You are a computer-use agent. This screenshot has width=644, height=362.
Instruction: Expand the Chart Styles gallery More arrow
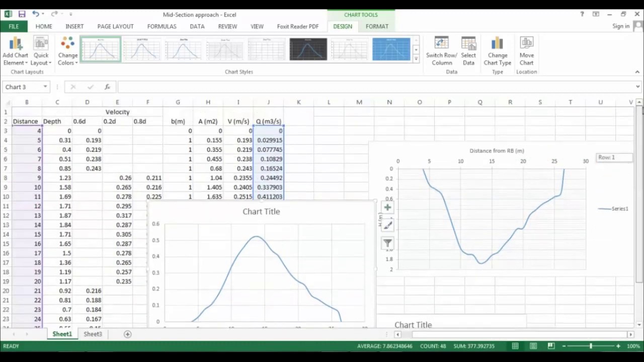(416, 59)
